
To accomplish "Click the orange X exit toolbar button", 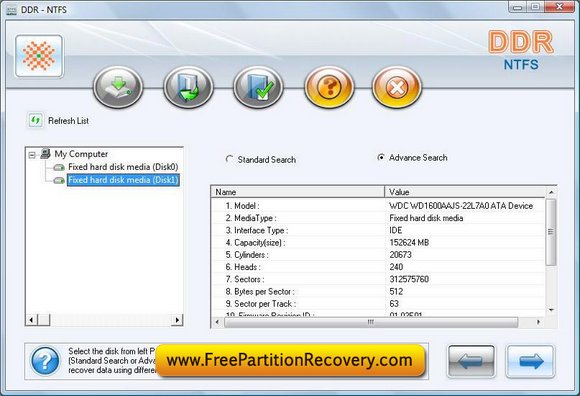I will (397, 87).
